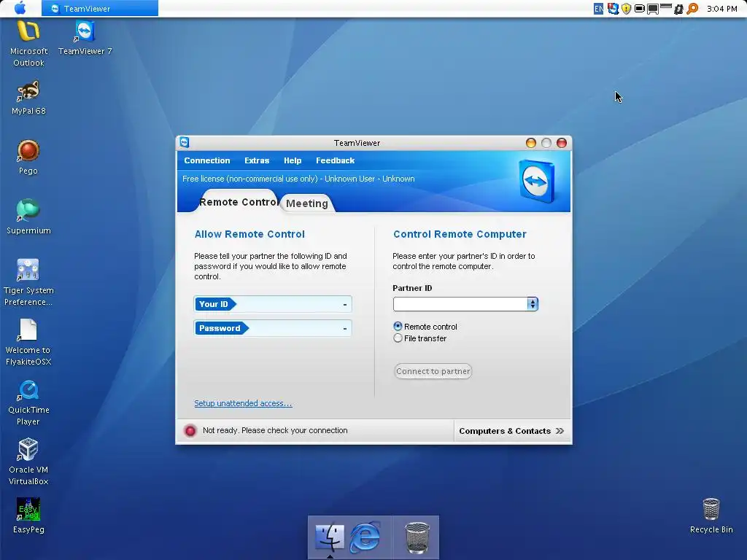Click the Spotlight magnifier tray icon
Screen dimensions: 747x560
coord(692,9)
